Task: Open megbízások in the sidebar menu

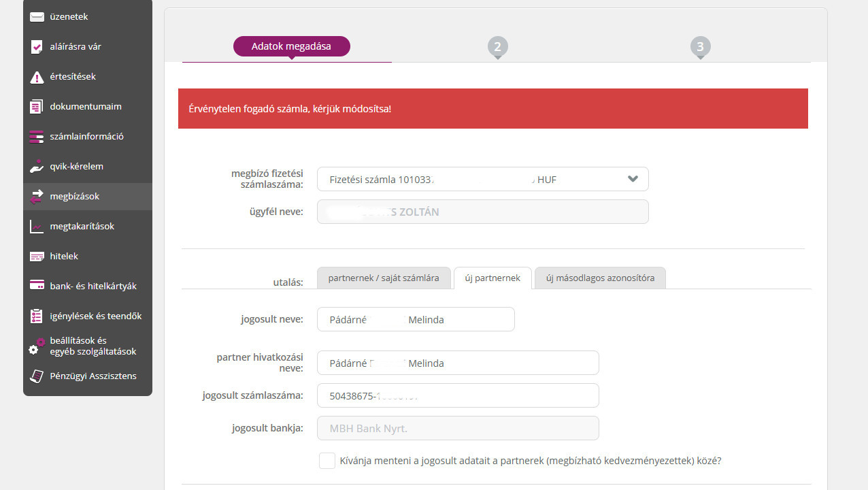Action: coord(75,197)
